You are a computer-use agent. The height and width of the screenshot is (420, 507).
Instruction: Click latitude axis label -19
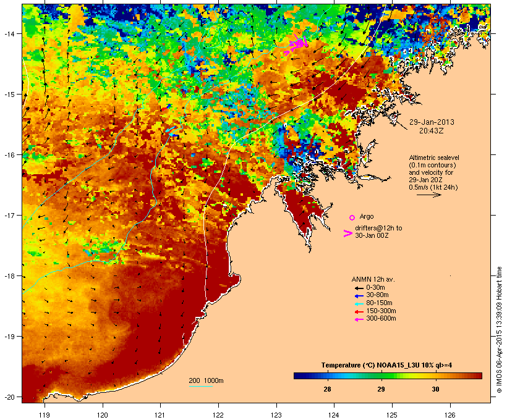(9, 337)
